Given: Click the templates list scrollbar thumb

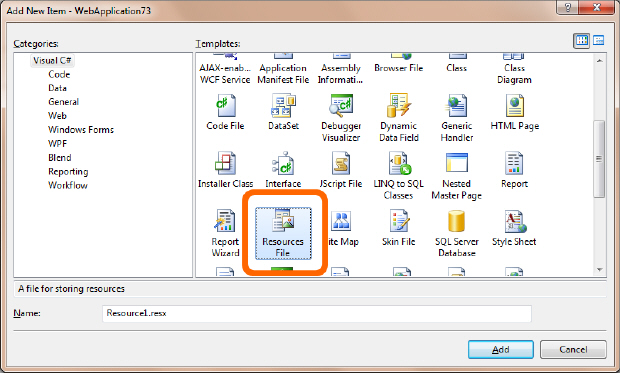Looking at the screenshot, I should [x=599, y=159].
